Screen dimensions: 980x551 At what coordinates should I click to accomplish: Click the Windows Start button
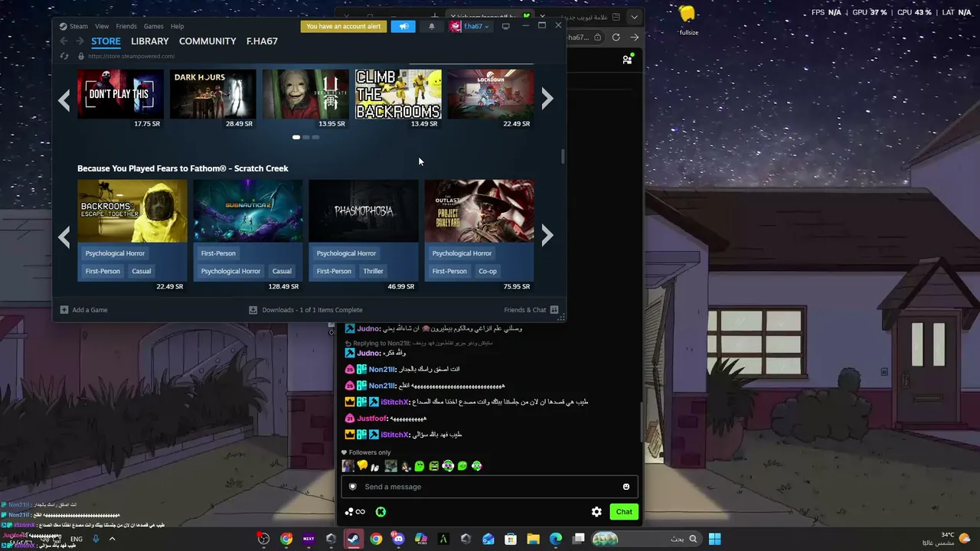[714, 539]
